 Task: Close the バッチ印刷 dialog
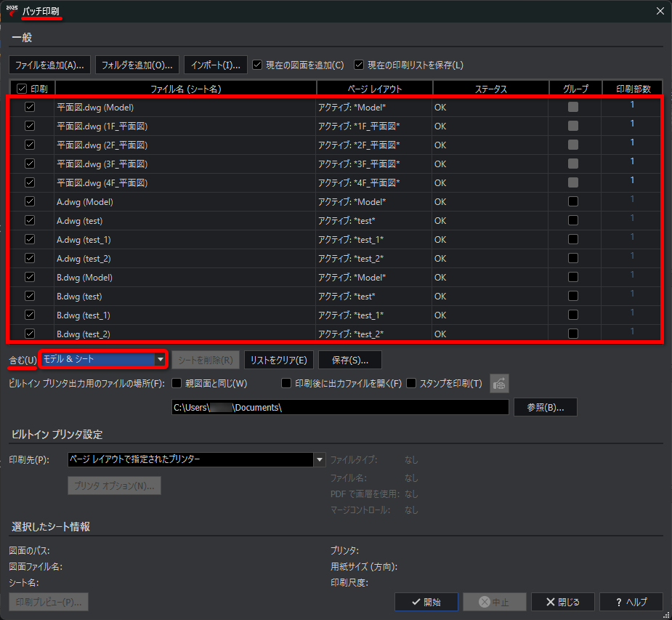click(660, 11)
